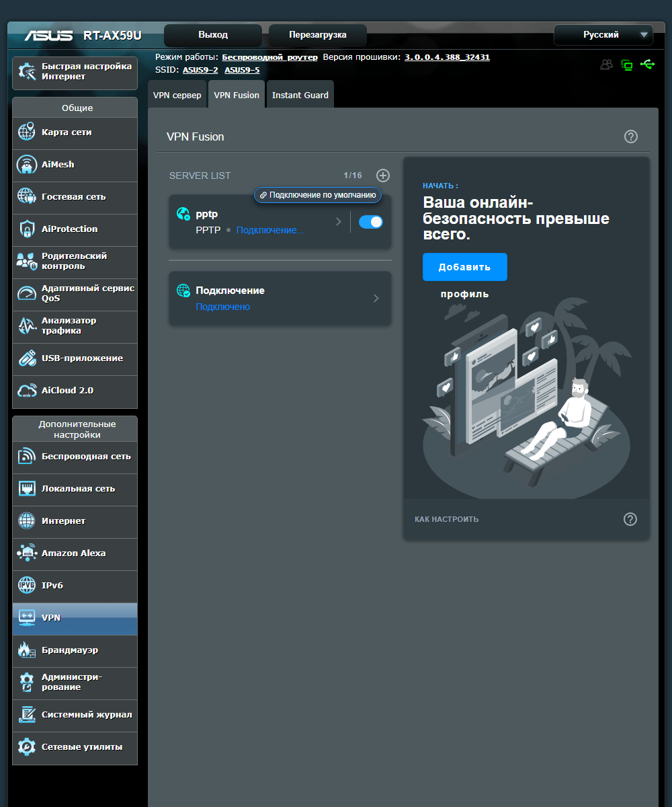Screen dimensions: 672x807
Task: Click the Подключение... status text
Action: click(270, 230)
